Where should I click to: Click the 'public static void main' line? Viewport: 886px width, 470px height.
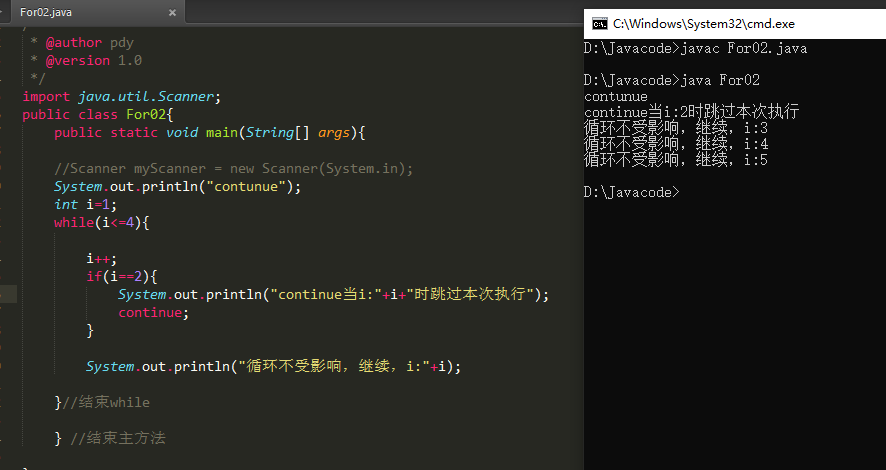click(x=210, y=133)
